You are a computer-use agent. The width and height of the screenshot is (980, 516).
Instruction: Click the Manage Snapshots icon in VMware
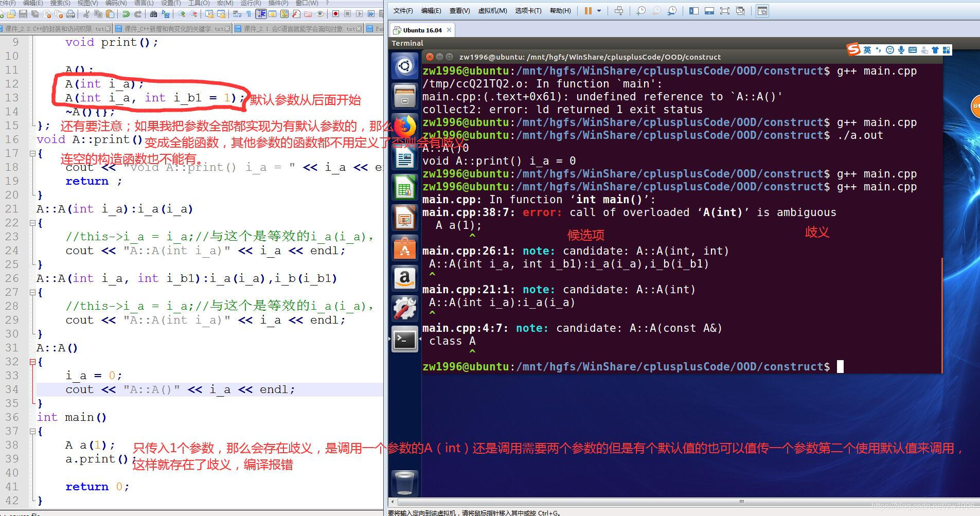tap(672, 10)
